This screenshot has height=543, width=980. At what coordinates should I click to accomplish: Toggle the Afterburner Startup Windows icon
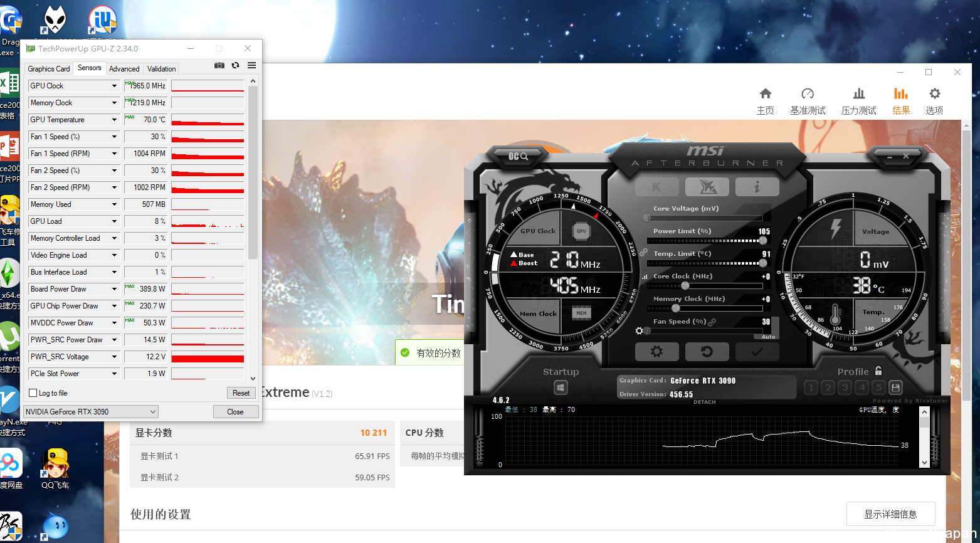[561, 387]
